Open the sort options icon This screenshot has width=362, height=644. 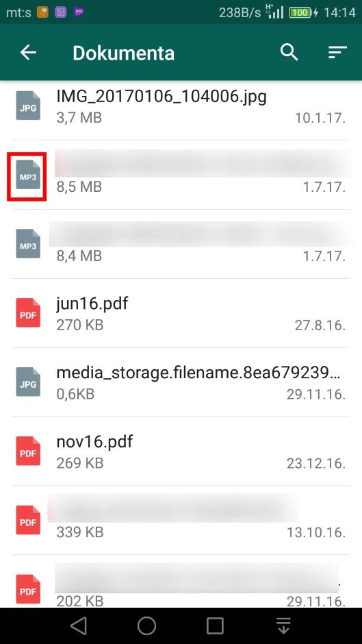click(x=337, y=53)
